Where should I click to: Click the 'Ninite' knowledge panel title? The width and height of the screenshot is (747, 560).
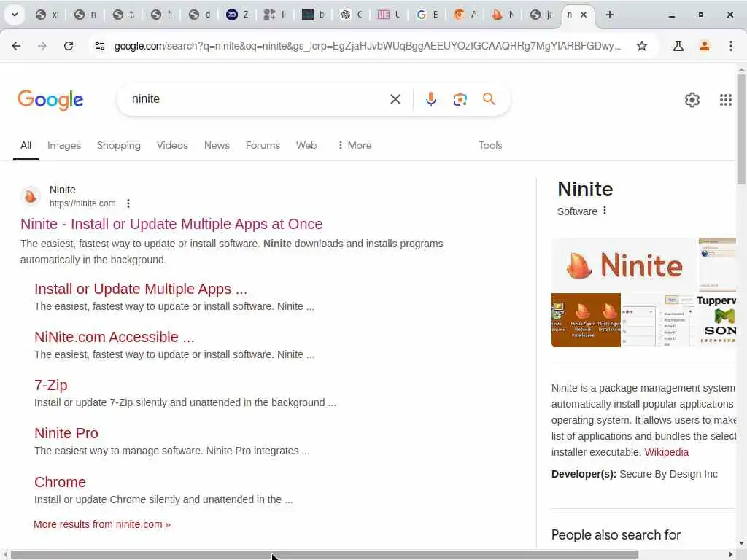(x=585, y=190)
